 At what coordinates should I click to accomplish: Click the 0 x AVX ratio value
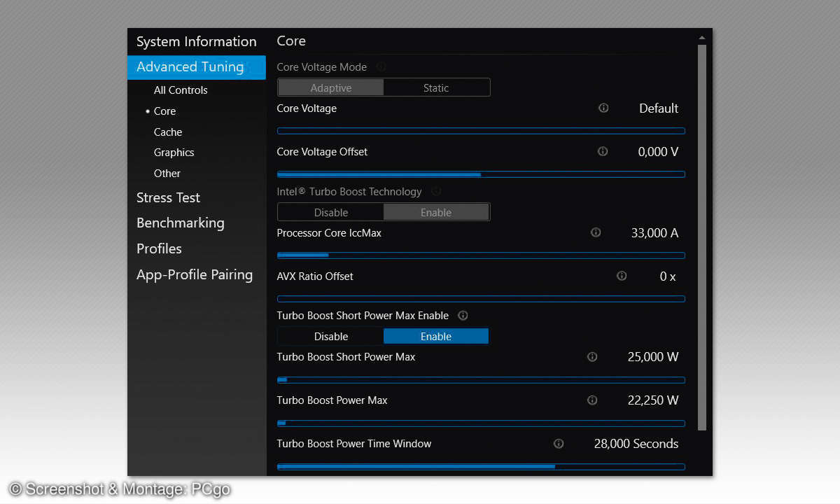[x=668, y=276]
